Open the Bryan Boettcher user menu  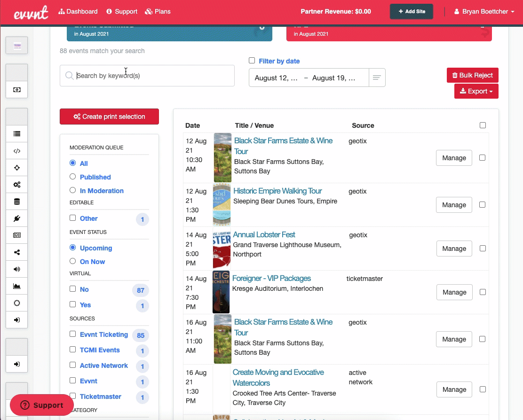[484, 12]
